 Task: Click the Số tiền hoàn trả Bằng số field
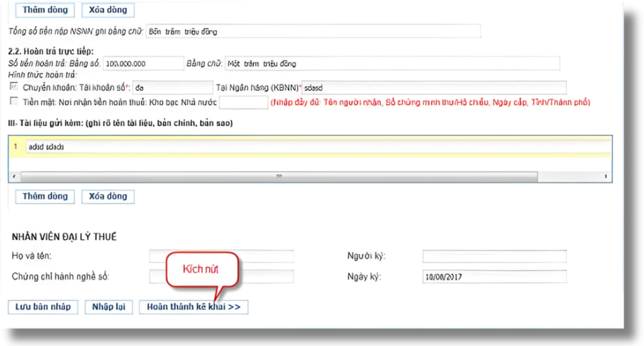(143, 64)
